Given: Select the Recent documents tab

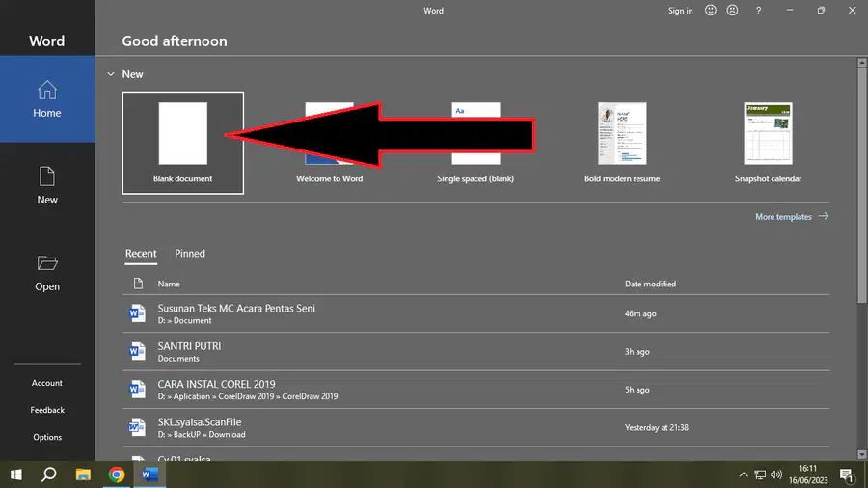Looking at the screenshot, I should coord(141,254).
